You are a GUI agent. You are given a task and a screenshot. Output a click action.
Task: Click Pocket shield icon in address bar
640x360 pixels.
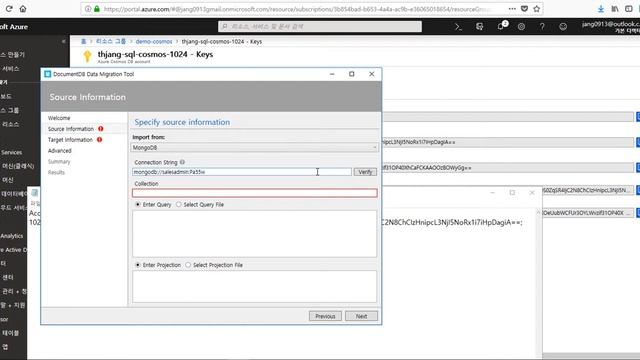point(524,9)
